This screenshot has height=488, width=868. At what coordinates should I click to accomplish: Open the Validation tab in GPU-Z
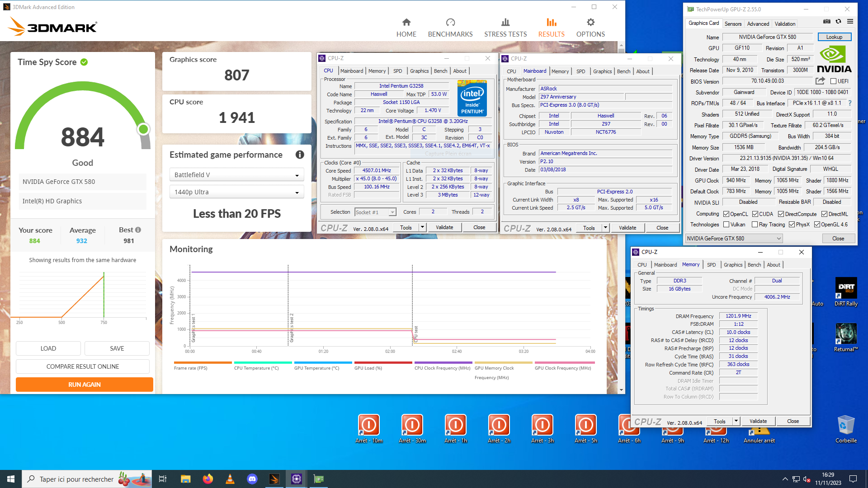(x=785, y=24)
